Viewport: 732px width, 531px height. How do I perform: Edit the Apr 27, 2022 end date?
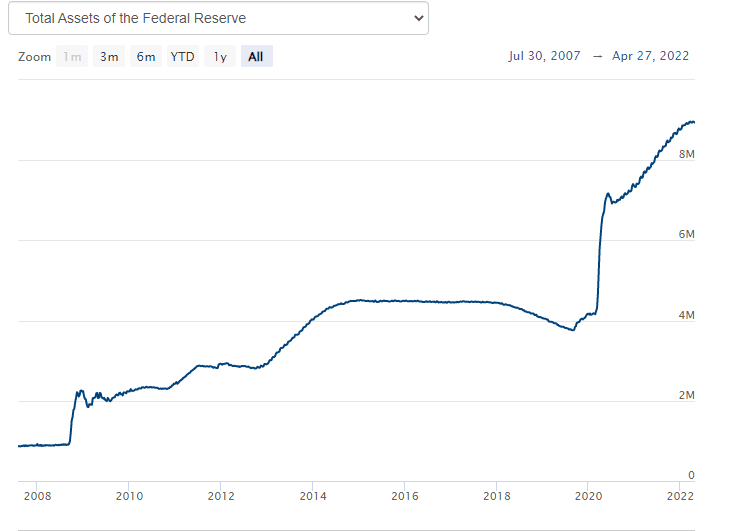click(x=650, y=56)
